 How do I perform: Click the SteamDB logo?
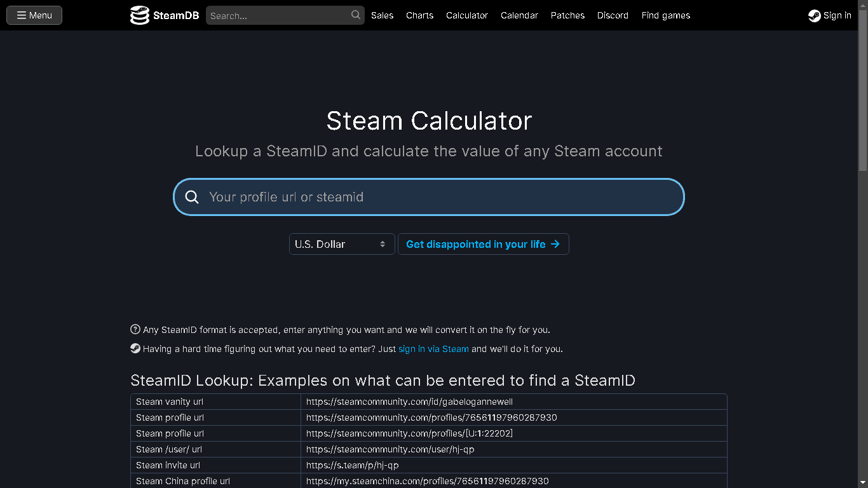[x=165, y=15]
